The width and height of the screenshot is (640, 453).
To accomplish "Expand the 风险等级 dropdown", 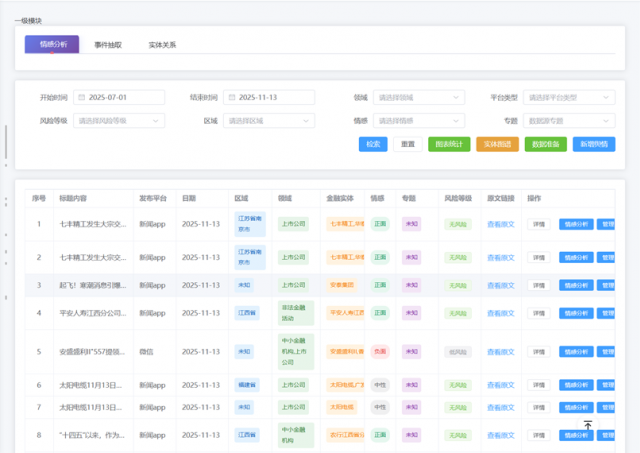I will [119, 120].
